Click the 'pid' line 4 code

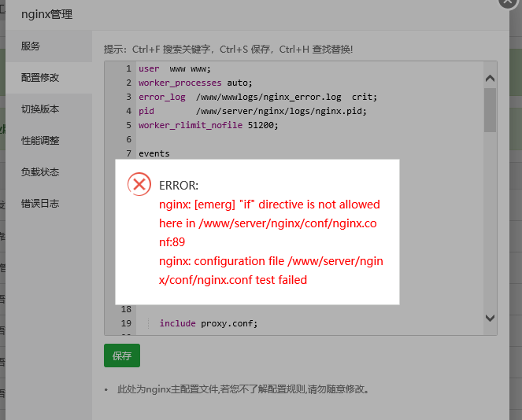(253, 111)
